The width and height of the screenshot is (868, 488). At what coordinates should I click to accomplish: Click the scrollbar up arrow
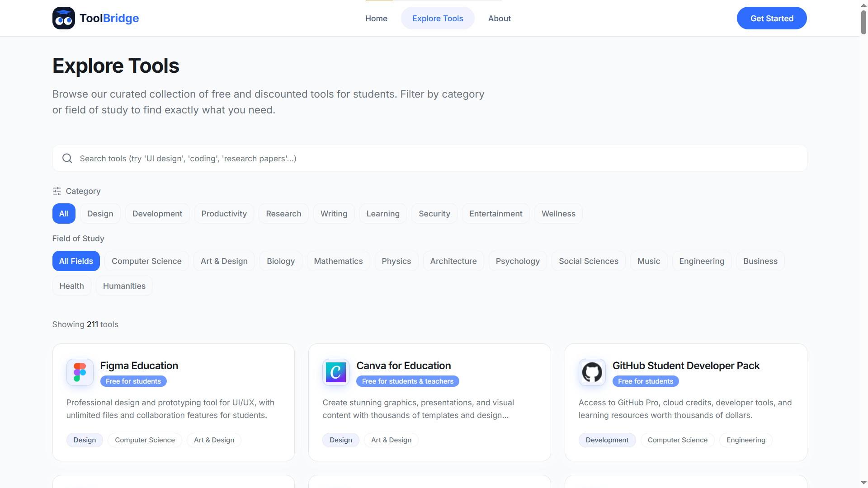(863, 5)
